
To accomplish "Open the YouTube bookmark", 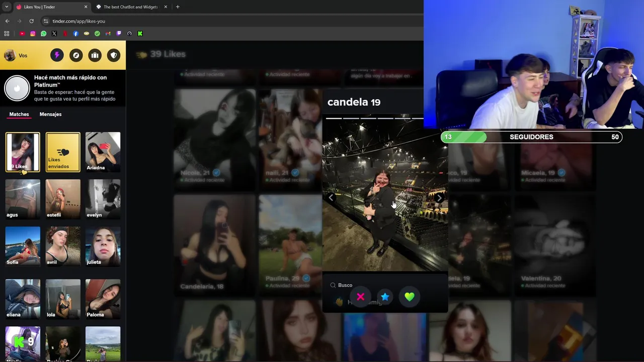I will [22, 34].
